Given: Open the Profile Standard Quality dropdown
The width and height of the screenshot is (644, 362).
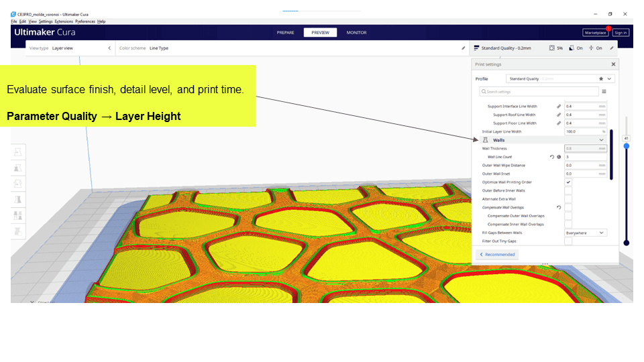Looking at the screenshot, I should click(560, 78).
